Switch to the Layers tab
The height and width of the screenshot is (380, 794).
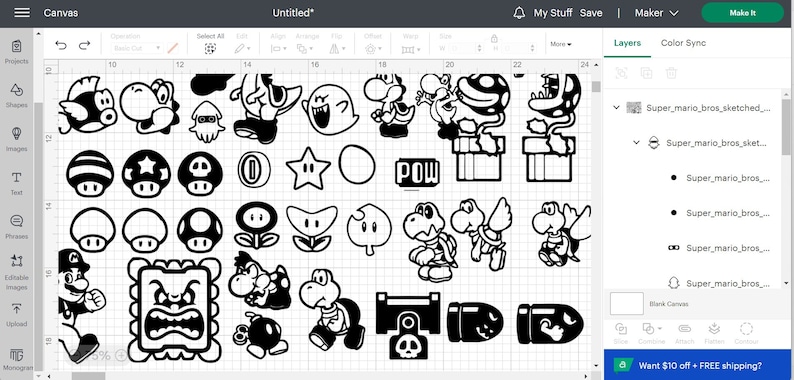[x=627, y=43]
